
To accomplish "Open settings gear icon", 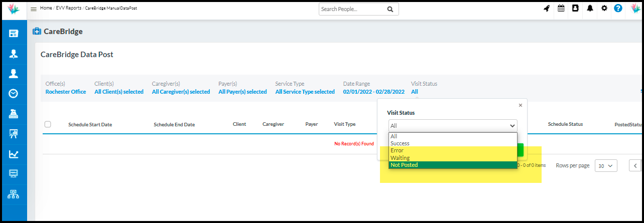I will [604, 9].
